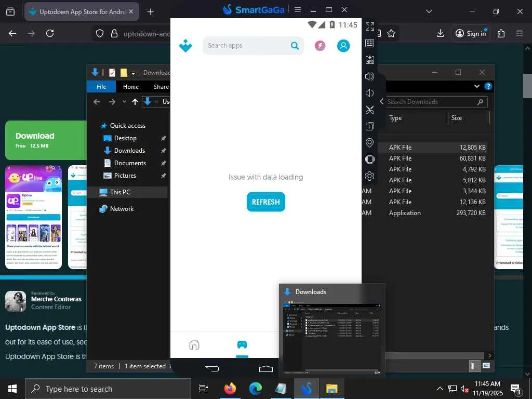Open the Explorer quick access toolbar dropdown
The height and width of the screenshot is (399, 532).
pos(133,73)
